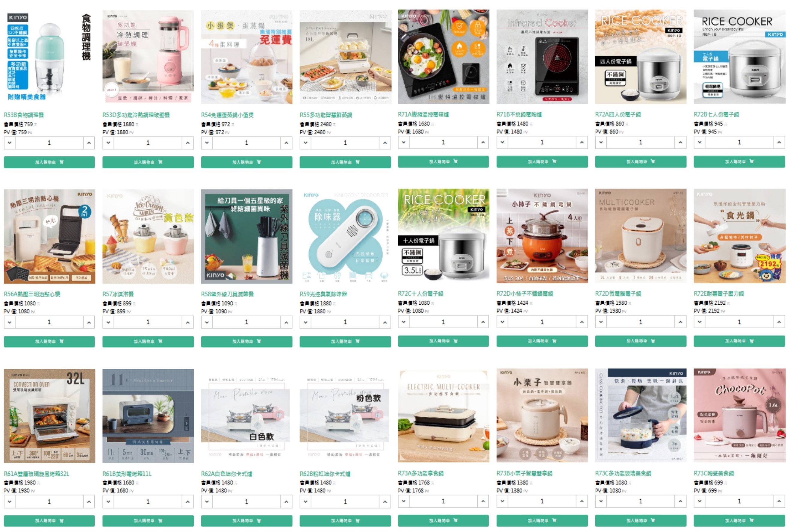Open R58紫外線刀具滅菌機 product link

point(227,294)
